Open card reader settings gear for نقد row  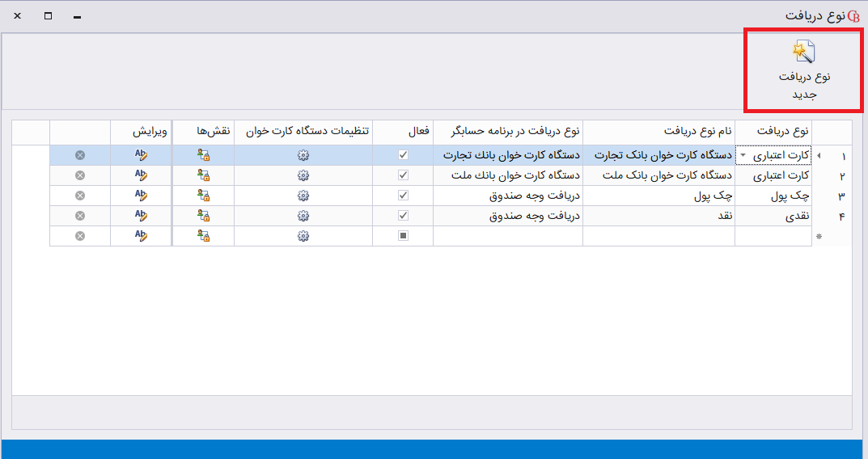coord(303,216)
